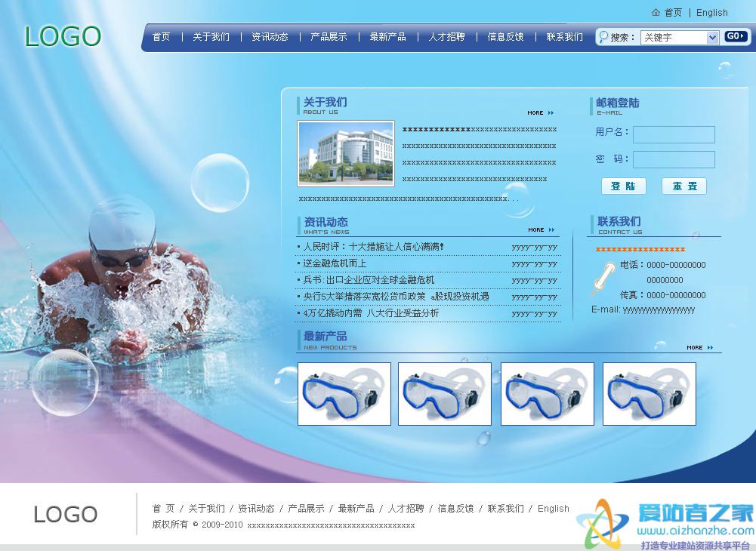This screenshot has height=551, width=756.
Task: Click the green LOGO in header
Action: click(x=63, y=36)
